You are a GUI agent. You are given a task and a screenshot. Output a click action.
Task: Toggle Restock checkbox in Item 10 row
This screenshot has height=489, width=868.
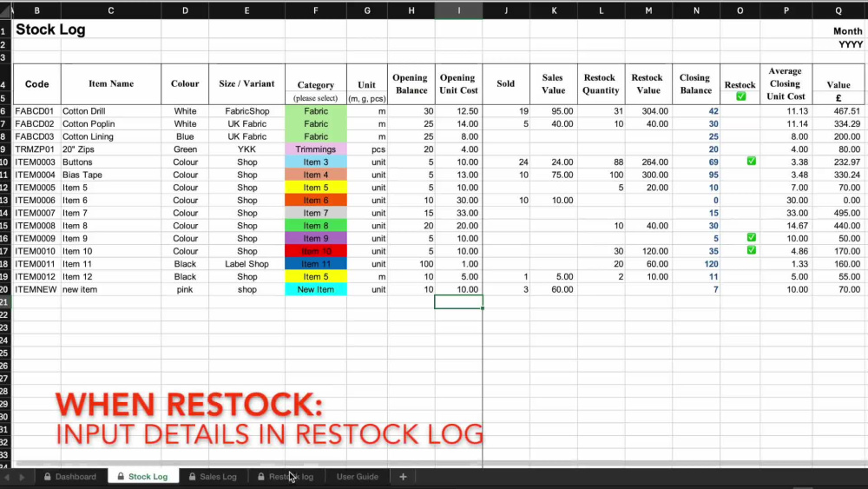coord(751,250)
